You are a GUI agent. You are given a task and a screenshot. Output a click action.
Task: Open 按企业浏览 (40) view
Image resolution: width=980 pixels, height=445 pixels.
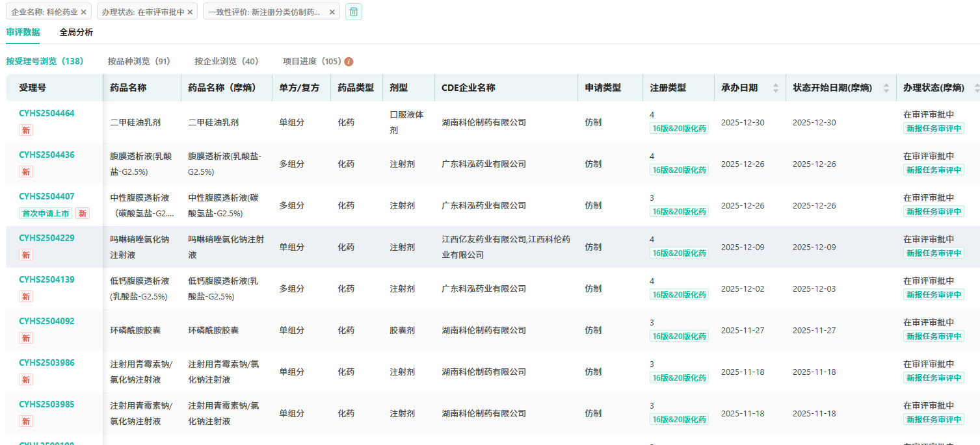(226, 61)
